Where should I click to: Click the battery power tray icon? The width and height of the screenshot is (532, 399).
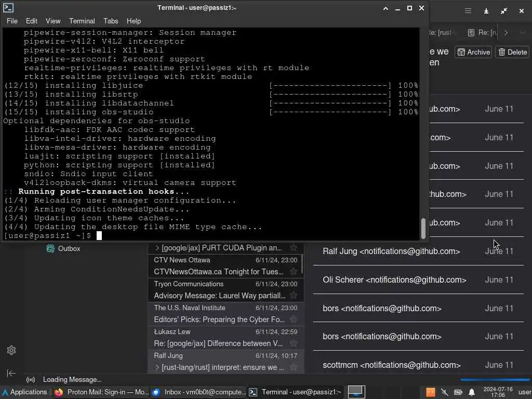[458, 393]
